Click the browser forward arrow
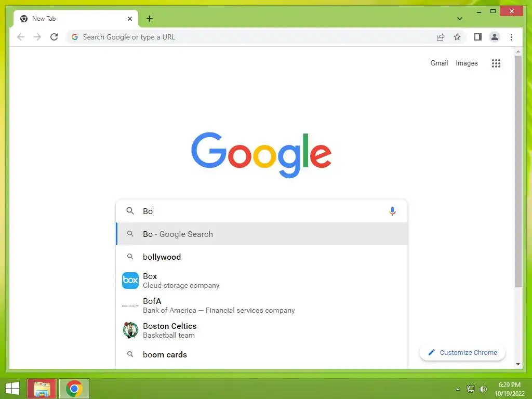This screenshot has height=399, width=532. click(x=37, y=37)
